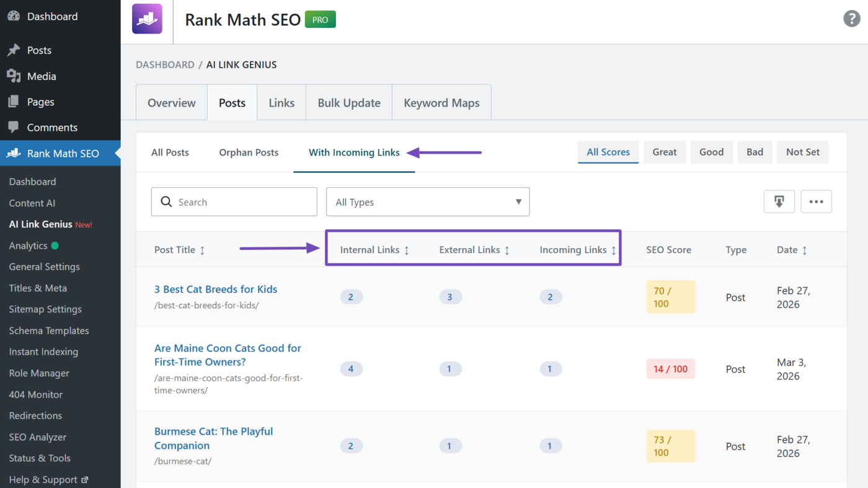Click the Dashboard gauge icon in sidebar
Screen dimensions: 868x488
point(14,16)
